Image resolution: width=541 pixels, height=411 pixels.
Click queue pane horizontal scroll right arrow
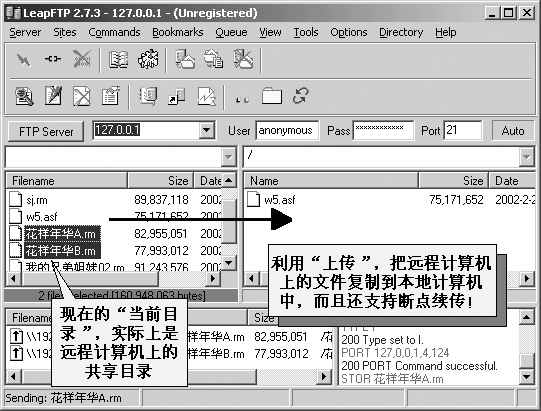324,376
